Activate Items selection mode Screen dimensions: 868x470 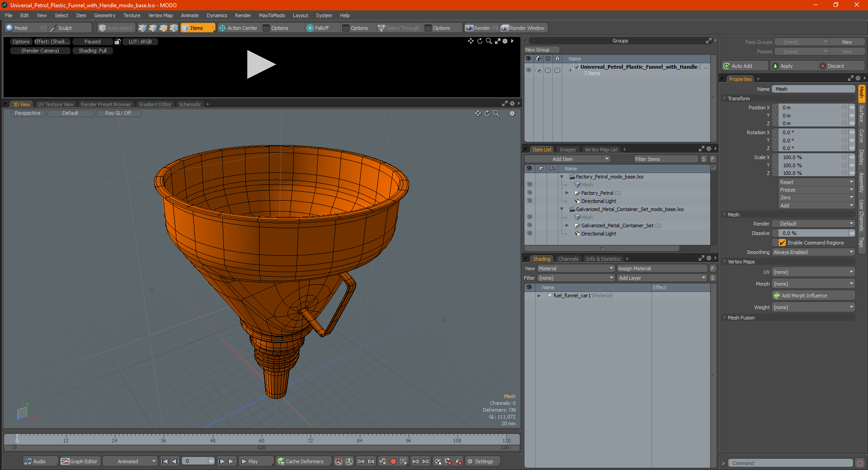pos(198,28)
